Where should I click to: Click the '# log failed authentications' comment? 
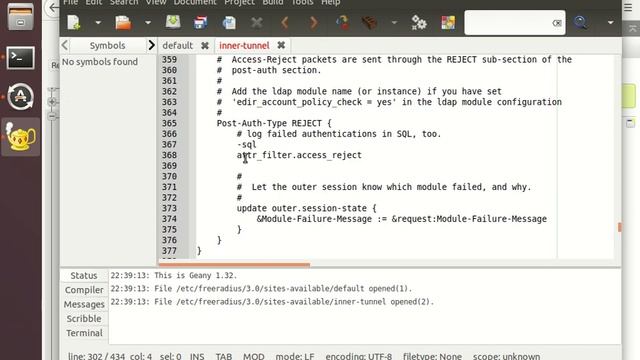coord(339,134)
